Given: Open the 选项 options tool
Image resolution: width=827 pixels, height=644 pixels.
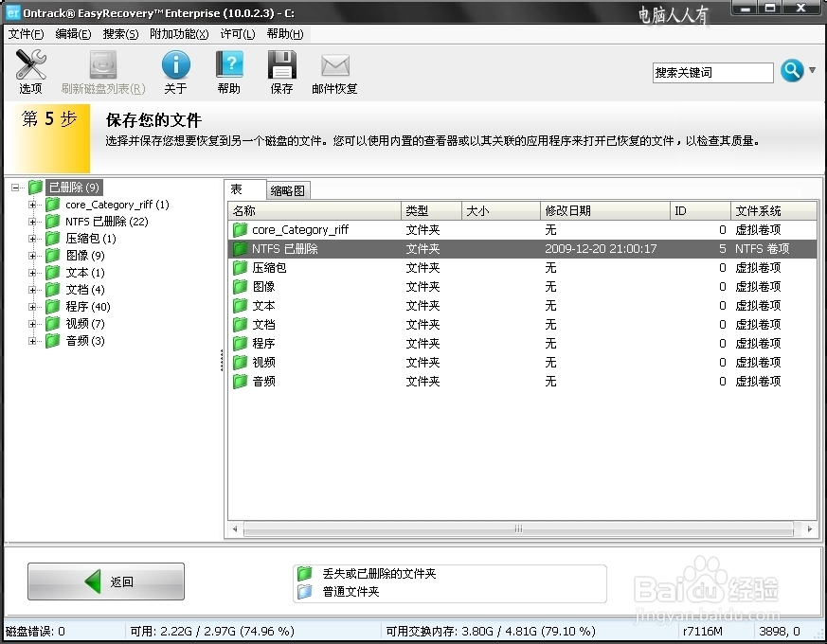Looking at the screenshot, I should pos(30,72).
